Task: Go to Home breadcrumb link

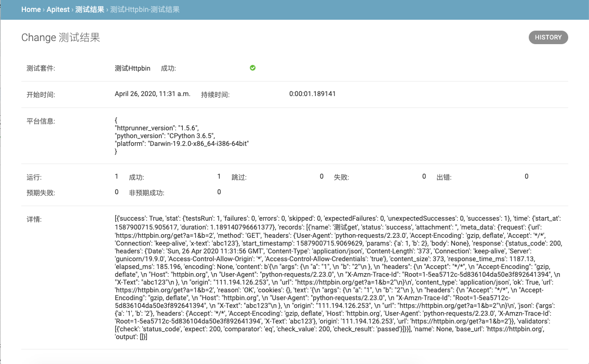Action: [31, 9]
